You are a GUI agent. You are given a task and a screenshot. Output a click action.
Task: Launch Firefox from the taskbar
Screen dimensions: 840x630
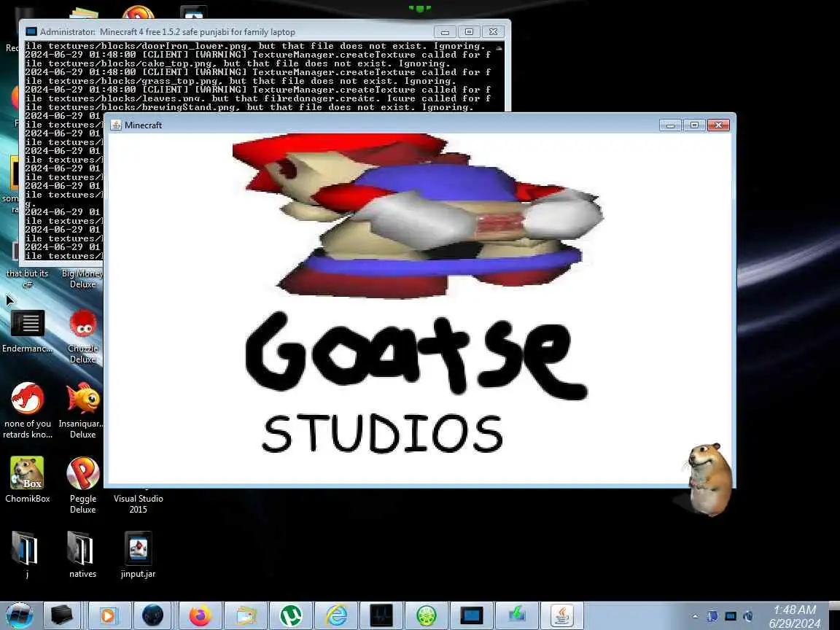[199, 615]
